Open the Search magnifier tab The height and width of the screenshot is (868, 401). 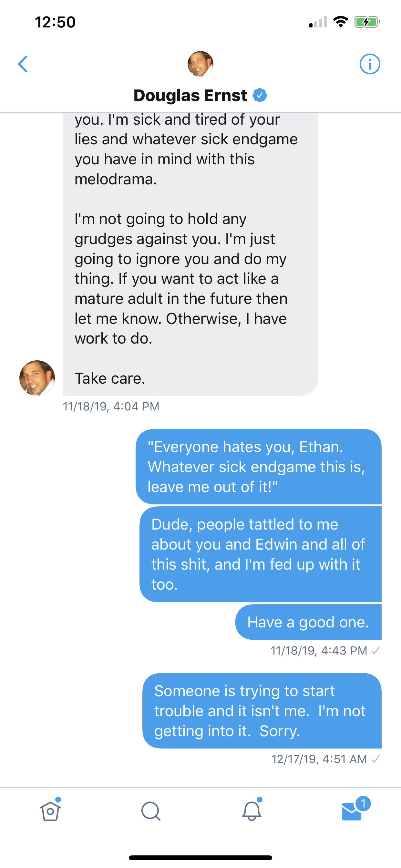(151, 811)
